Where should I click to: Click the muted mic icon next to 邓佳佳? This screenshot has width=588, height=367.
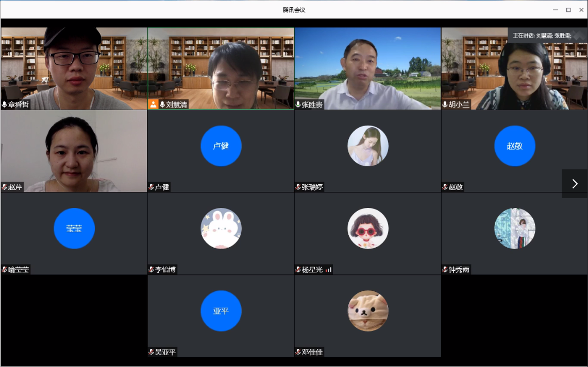(298, 352)
